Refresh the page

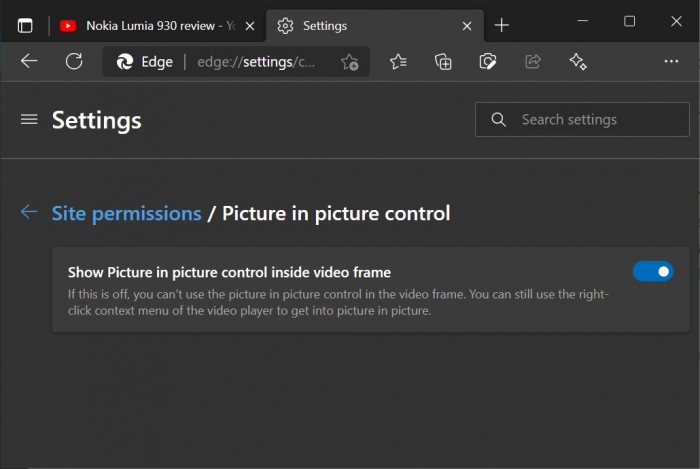(74, 62)
